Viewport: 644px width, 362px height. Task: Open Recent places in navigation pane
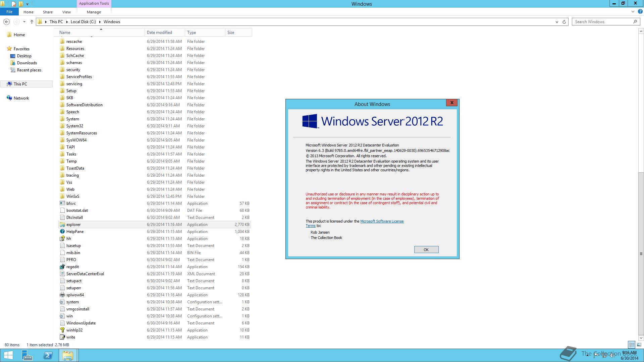29,70
